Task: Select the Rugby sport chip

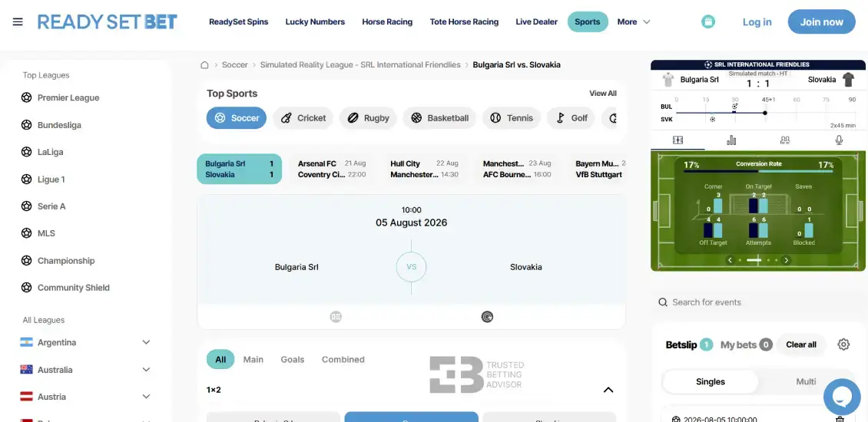Action: pos(368,118)
